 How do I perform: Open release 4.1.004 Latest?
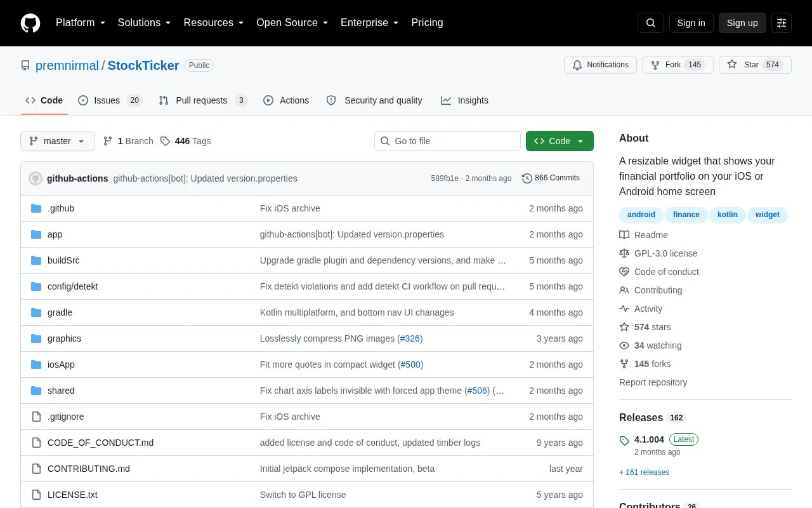click(x=658, y=439)
